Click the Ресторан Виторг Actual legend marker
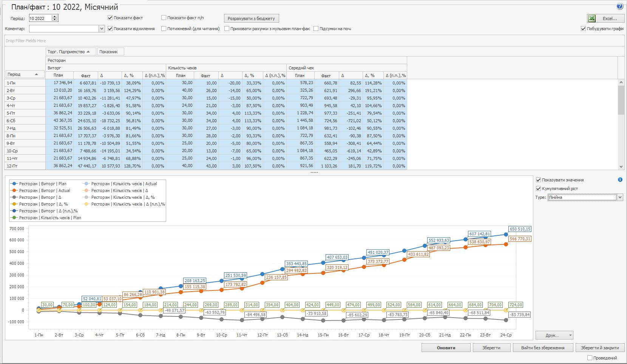 [14, 190]
